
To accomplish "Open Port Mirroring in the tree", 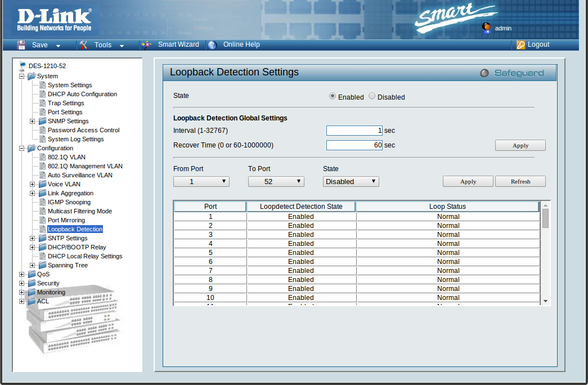I will (x=66, y=220).
